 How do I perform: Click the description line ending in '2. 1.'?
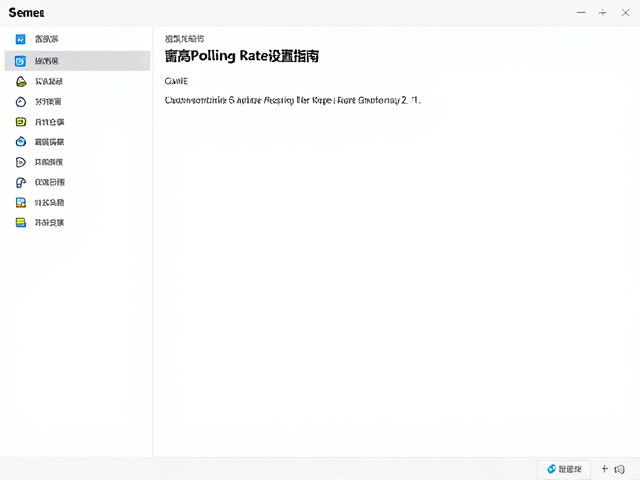click(x=292, y=100)
